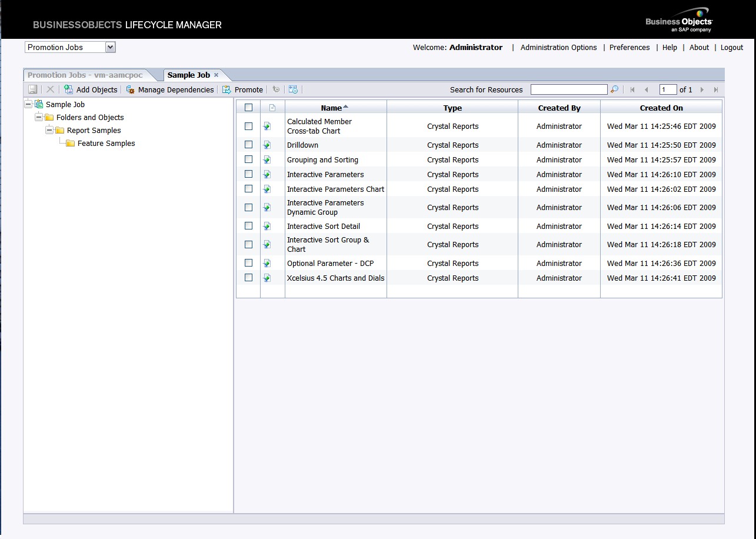The height and width of the screenshot is (539, 756).
Task: Open the Promotion Jobs dropdown
Action: click(x=70, y=47)
